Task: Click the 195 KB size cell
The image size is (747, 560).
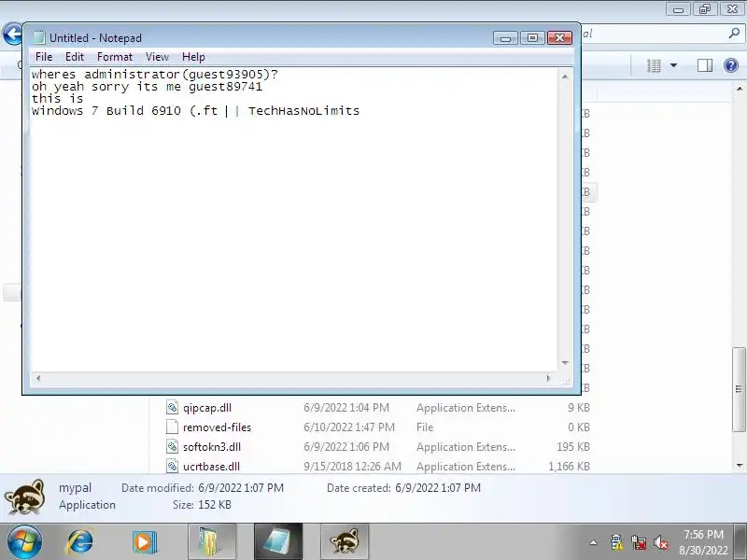Action: click(573, 447)
